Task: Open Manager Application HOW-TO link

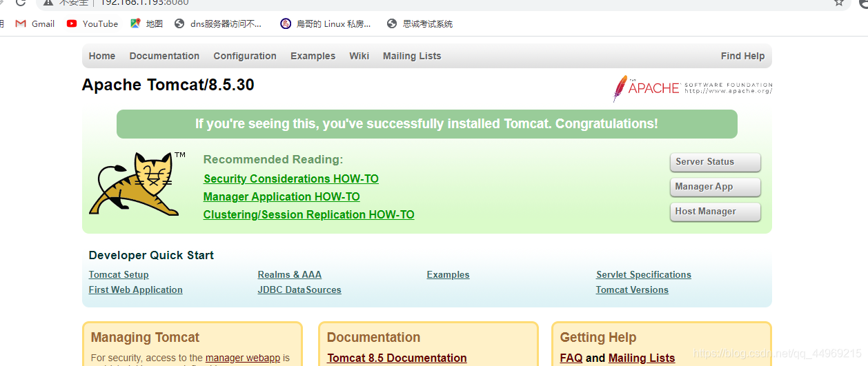Action: coord(282,196)
